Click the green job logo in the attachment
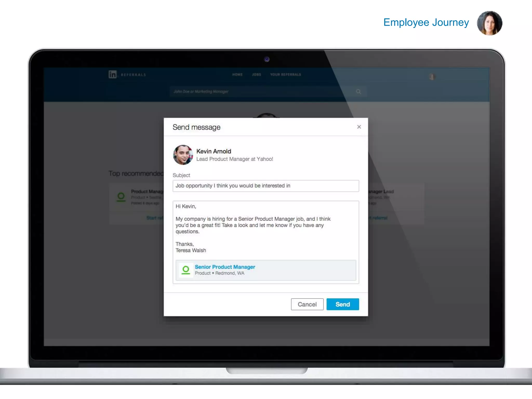 click(x=186, y=270)
